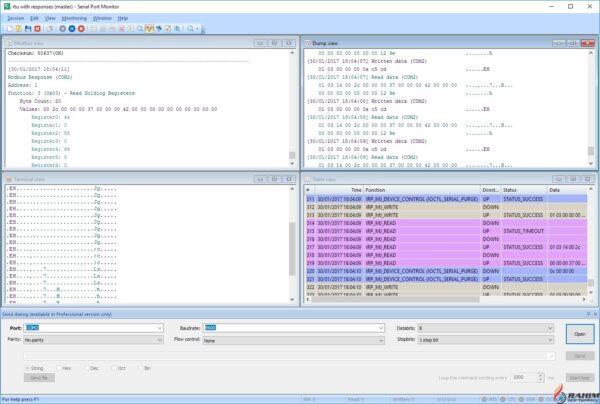Close the Dump view panel with red X

[587, 43]
